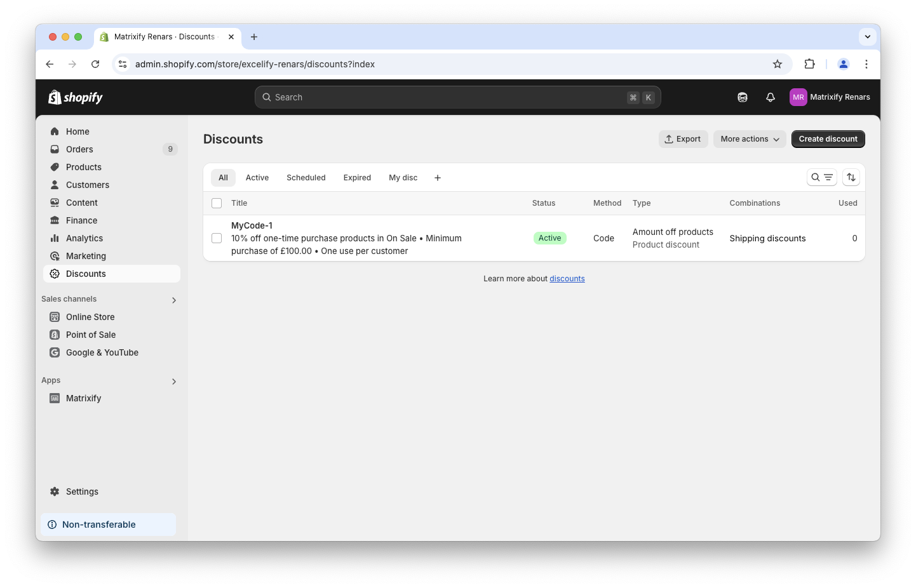This screenshot has height=588, width=916.
Task: Open the More actions dropdown
Action: (749, 139)
